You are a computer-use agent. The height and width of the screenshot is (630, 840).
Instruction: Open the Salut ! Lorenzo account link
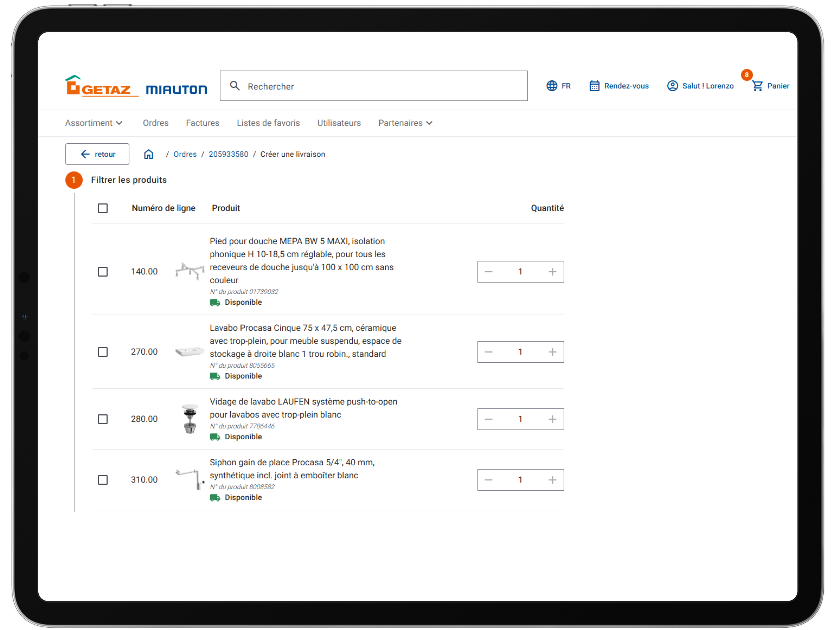pyautogui.click(x=708, y=86)
